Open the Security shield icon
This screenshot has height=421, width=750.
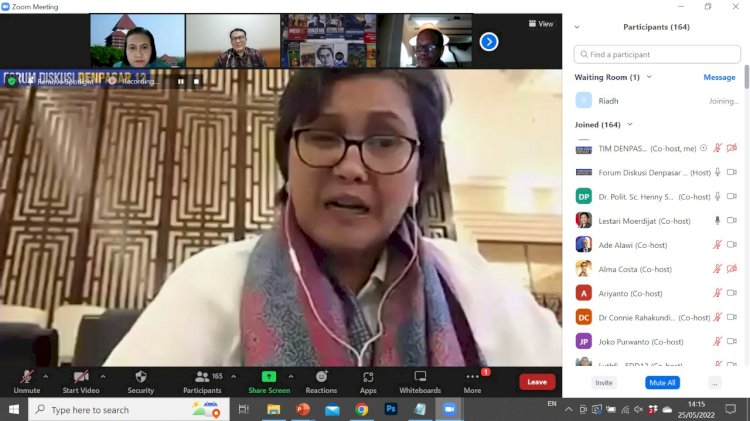pyautogui.click(x=141, y=377)
